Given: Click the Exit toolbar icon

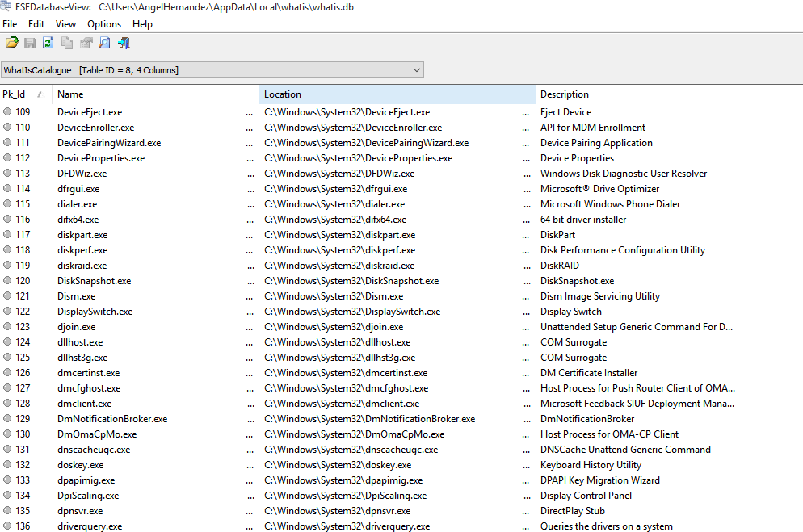Looking at the screenshot, I should tap(123, 43).
